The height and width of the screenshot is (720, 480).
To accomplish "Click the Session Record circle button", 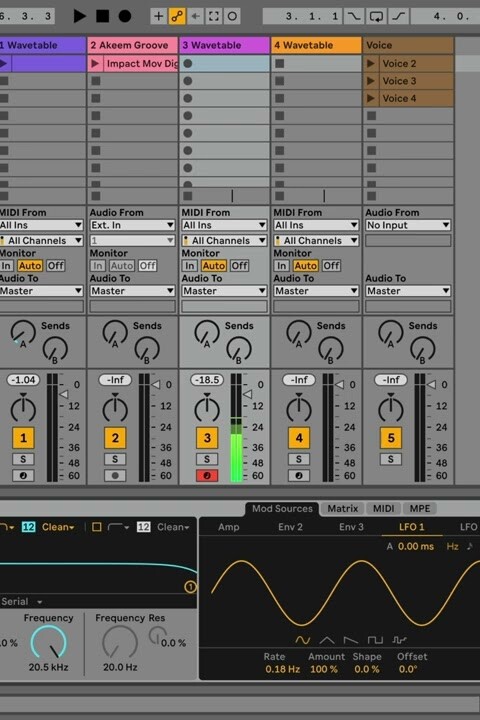I will [232, 17].
